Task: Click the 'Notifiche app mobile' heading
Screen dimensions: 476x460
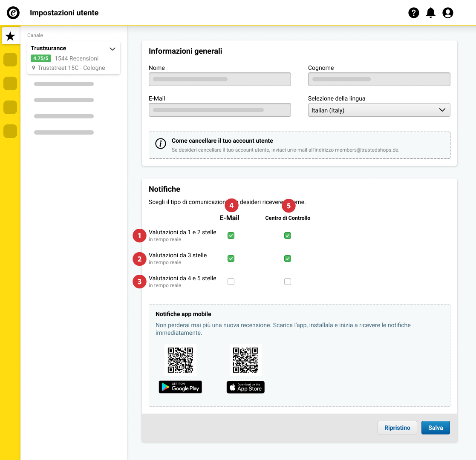Action: pos(183,314)
